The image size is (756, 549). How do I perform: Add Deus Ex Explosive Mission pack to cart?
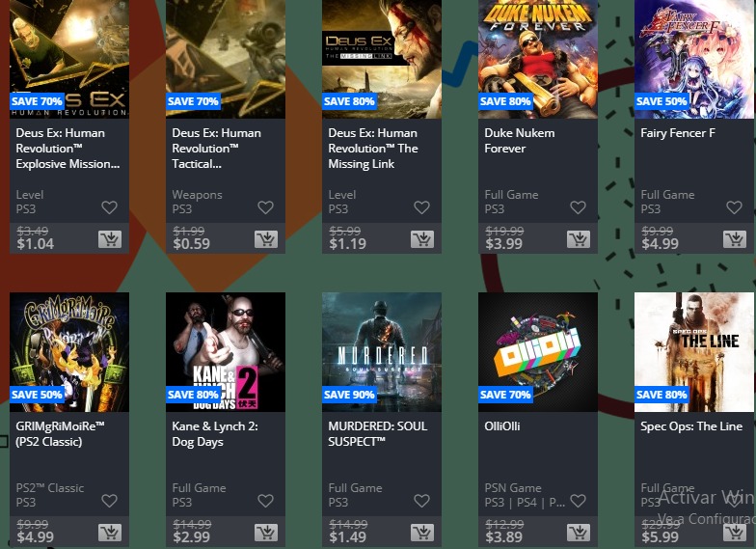tap(110, 239)
